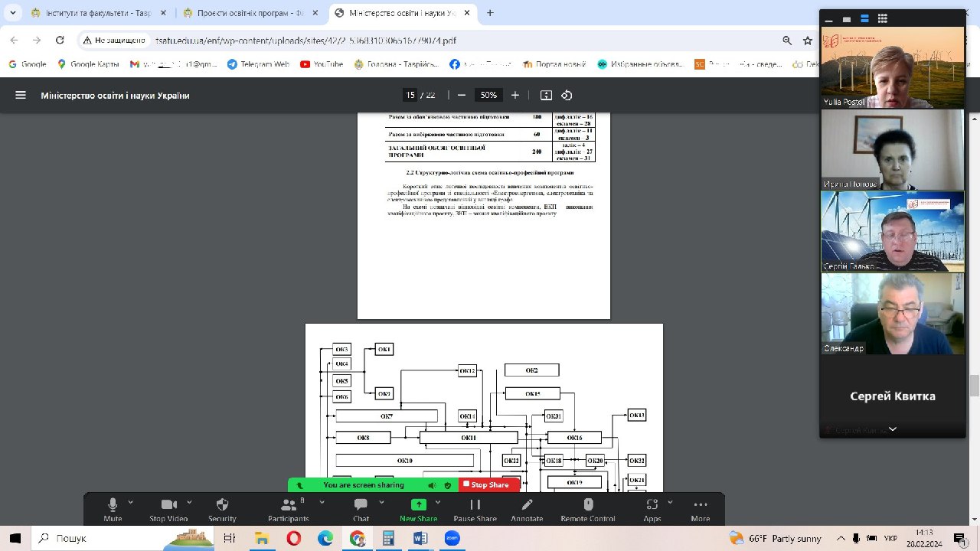Image resolution: width=980 pixels, height=551 pixels.
Task: Open Microsoft Edge from the taskbar
Action: (325, 538)
